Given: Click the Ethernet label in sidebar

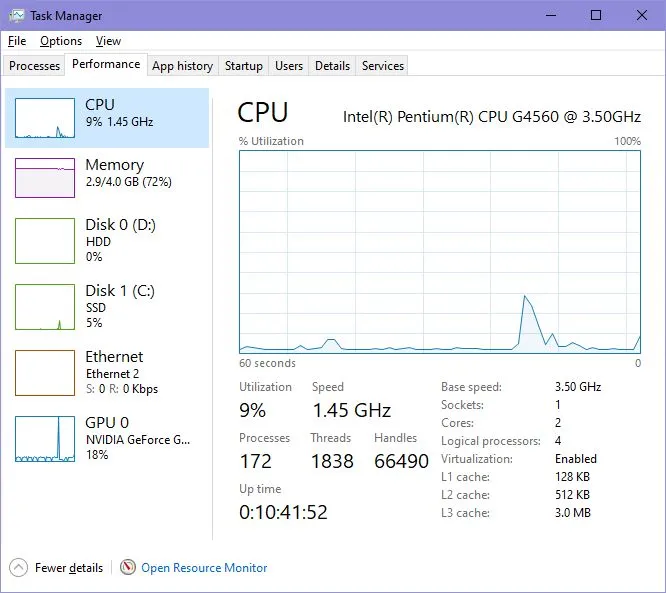Looking at the screenshot, I should tap(114, 357).
